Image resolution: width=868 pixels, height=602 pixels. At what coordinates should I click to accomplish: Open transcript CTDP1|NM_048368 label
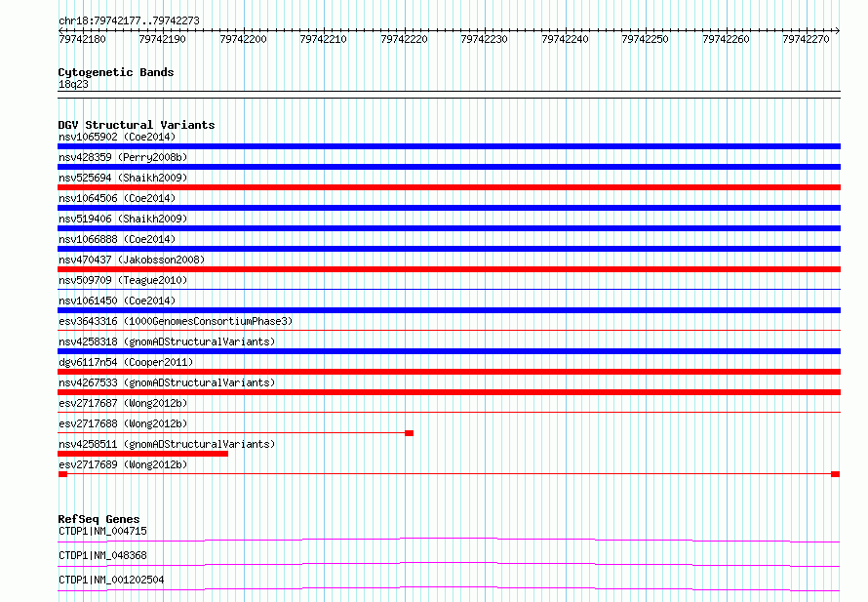102,555
